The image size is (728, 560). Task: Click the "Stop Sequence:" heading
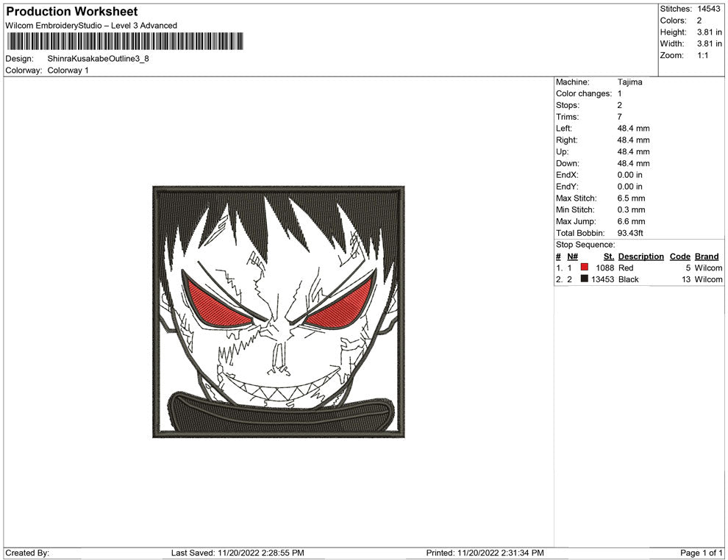pos(585,245)
